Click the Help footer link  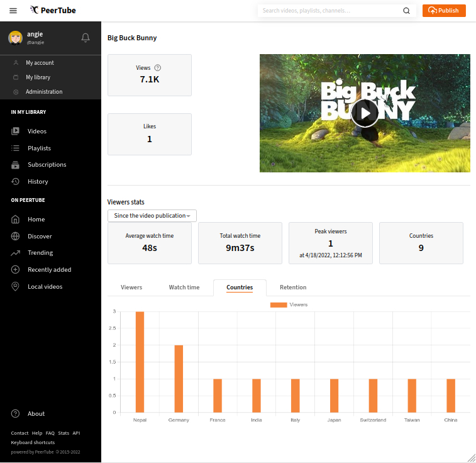(37, 433)
